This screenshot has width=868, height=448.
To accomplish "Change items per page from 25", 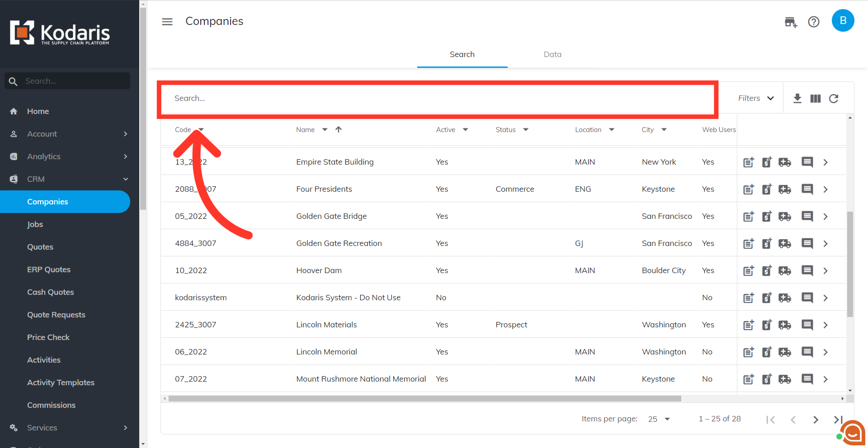I will (659, 419).
